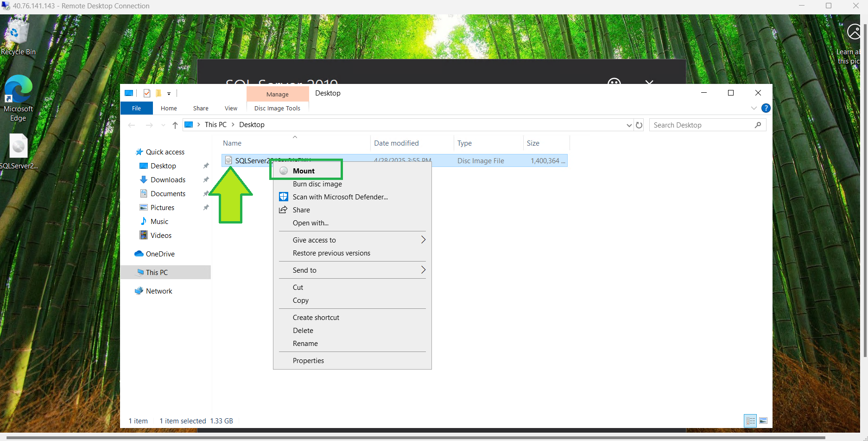
Task: Click Desktop in the address breadcrumb
Action: coord(252,125)
